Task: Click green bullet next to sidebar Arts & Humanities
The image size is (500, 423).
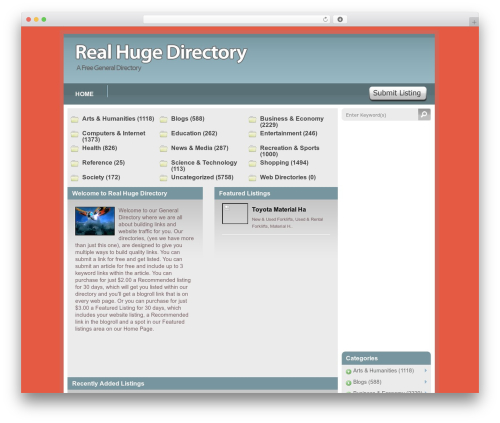Action: click(349, 371)
